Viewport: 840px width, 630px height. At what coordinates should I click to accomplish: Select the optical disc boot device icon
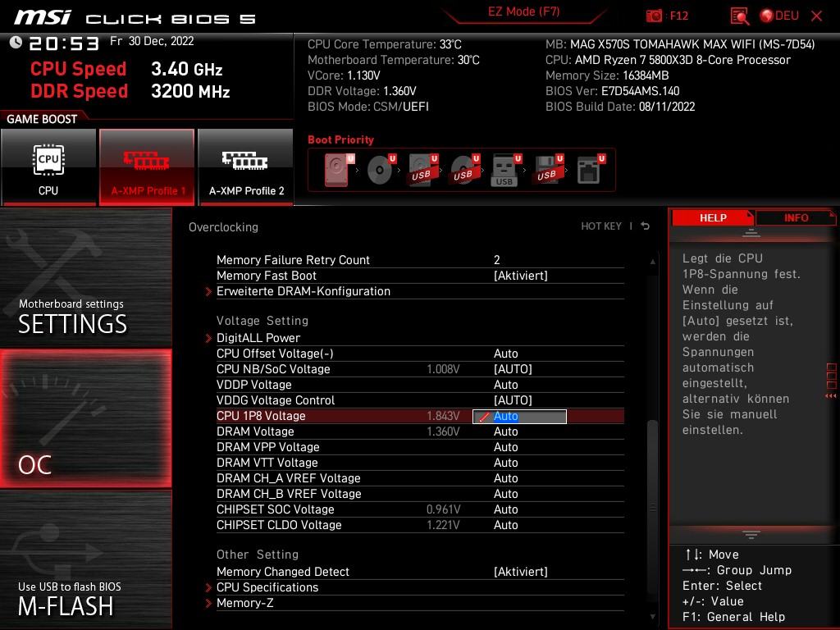point(381,170)
